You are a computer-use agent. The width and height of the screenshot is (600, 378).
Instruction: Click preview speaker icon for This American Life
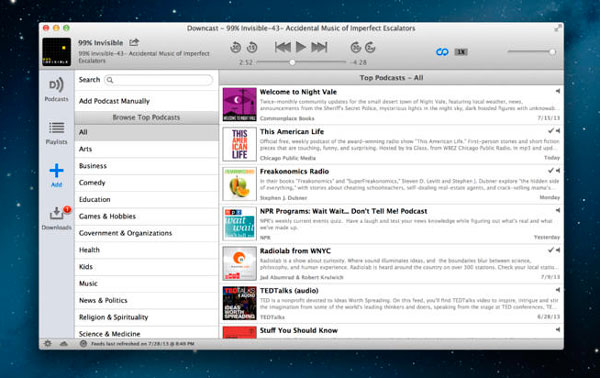pos(558,131)
